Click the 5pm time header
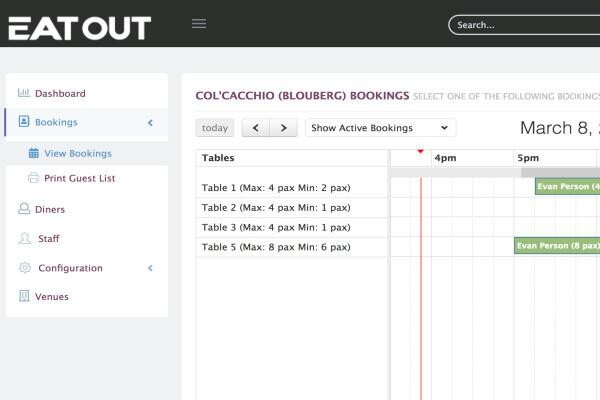 click(528, 158)
